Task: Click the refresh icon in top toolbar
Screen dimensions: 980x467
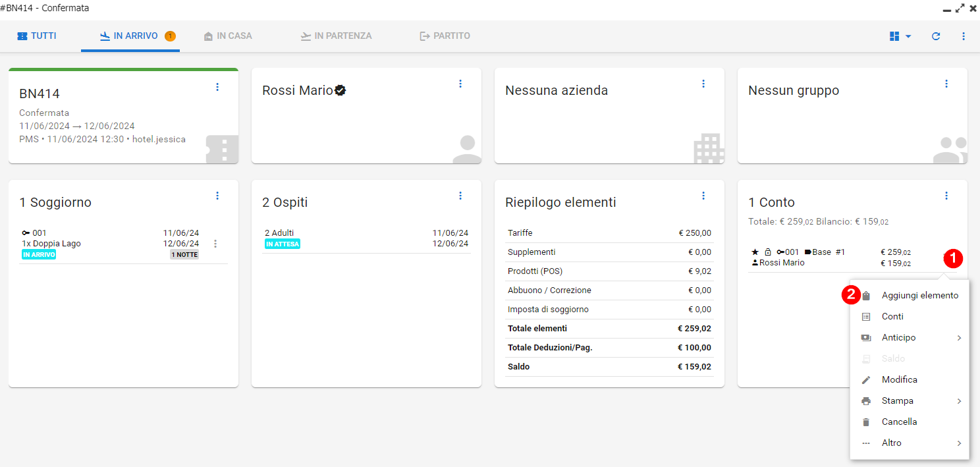Action: tap(936, 36)
